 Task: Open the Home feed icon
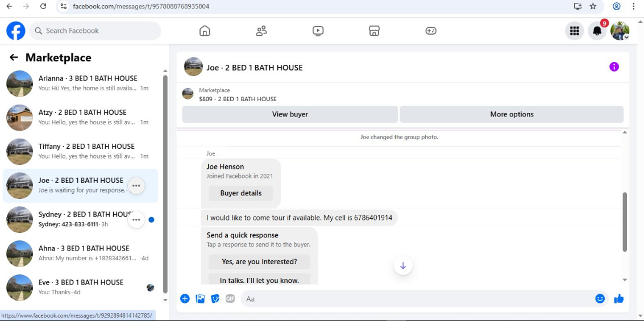pyautogui.click(x=205, y=31)
